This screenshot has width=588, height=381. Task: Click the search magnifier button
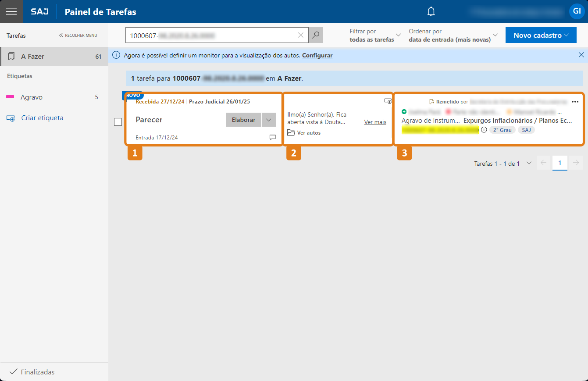pos(316,35)
